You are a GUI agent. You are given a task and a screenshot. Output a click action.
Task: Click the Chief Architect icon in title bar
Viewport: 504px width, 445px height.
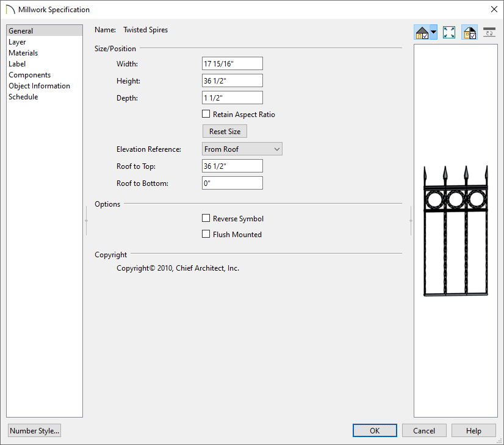[x=9, y=9]
